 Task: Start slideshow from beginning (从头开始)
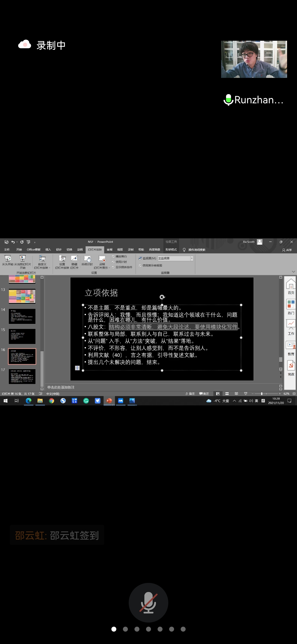tap(8, 260)
